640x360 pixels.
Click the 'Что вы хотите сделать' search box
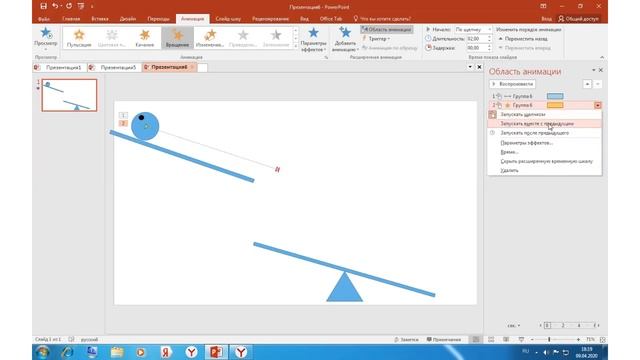(x=382, y=19)
